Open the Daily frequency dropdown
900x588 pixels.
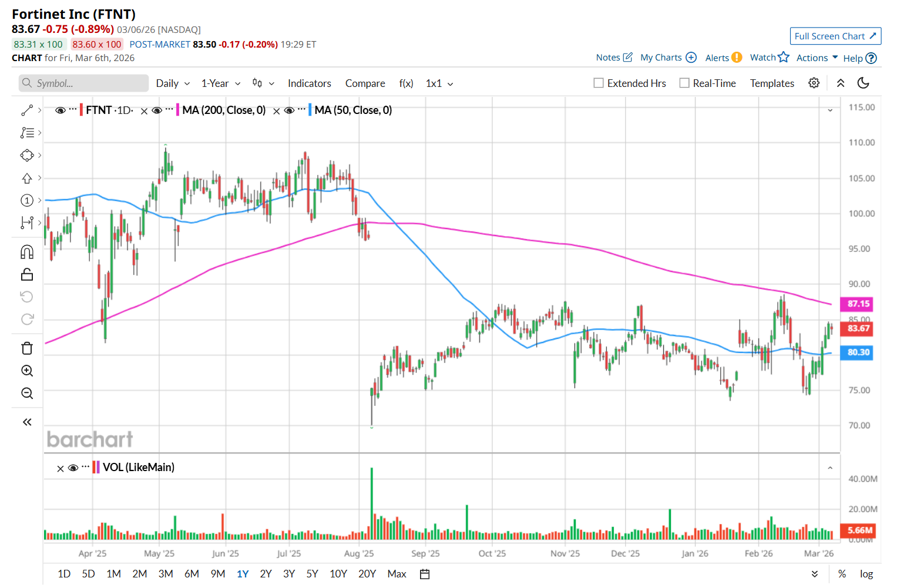[173, 83]
